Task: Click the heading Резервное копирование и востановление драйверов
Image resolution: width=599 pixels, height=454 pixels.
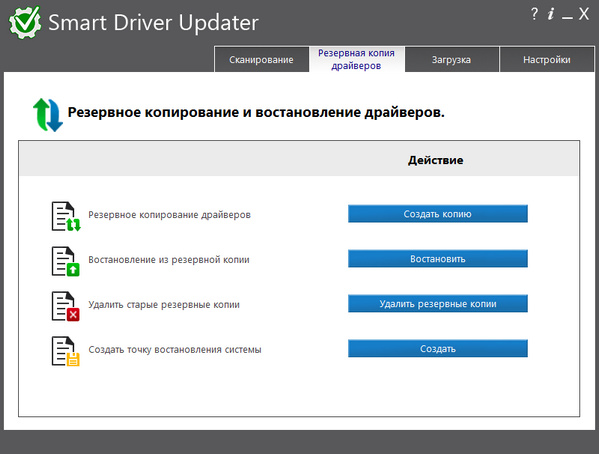Action: [x=256, y=113]
